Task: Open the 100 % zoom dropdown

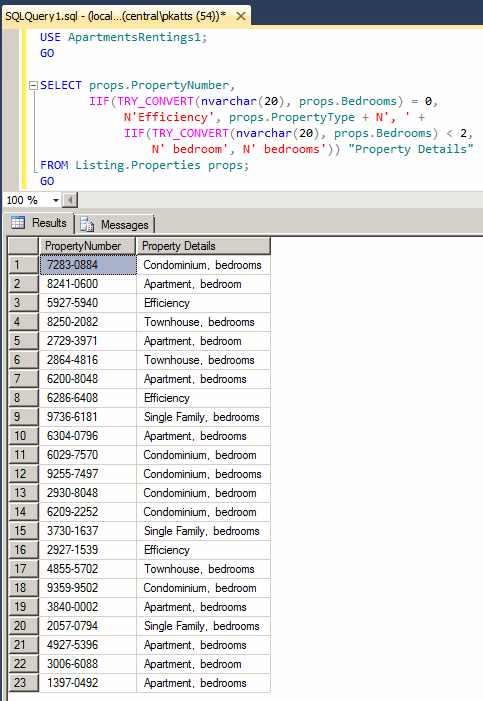Action: click(55, 200)
